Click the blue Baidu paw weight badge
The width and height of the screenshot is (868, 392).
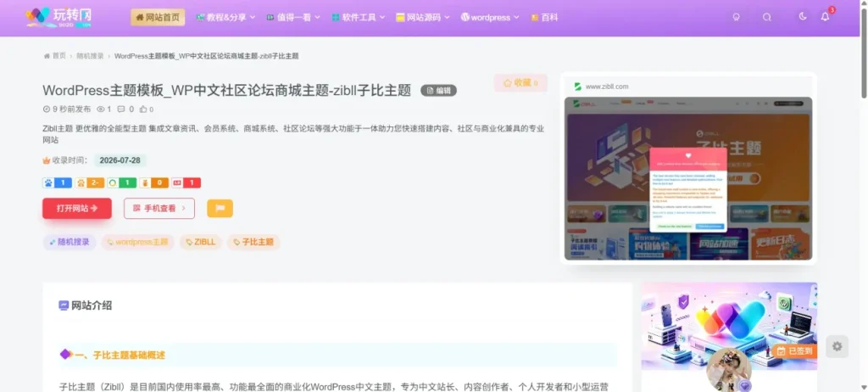pyautogui.click(x=57, y=183)
